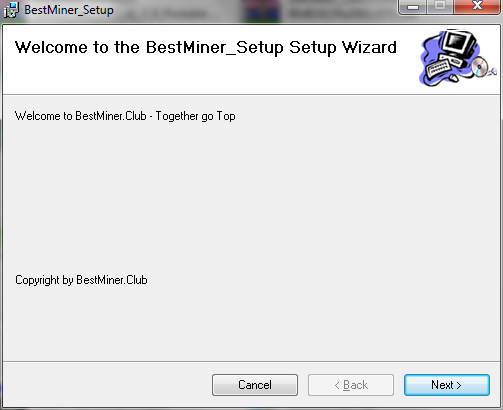Minimize the BestMiner_Setup window
Image resolution: width=503 pixels, height=410 pixels.
(x=413, y=7)
